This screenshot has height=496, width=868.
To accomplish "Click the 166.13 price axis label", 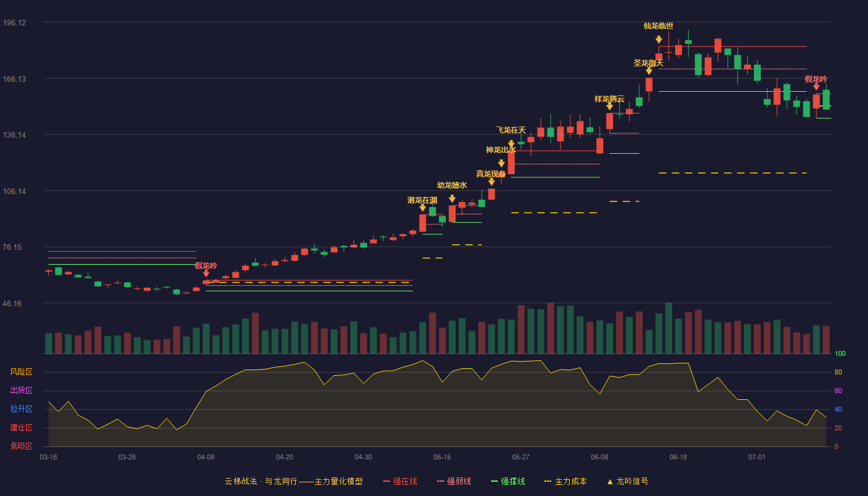I will (x=14, y=79).
